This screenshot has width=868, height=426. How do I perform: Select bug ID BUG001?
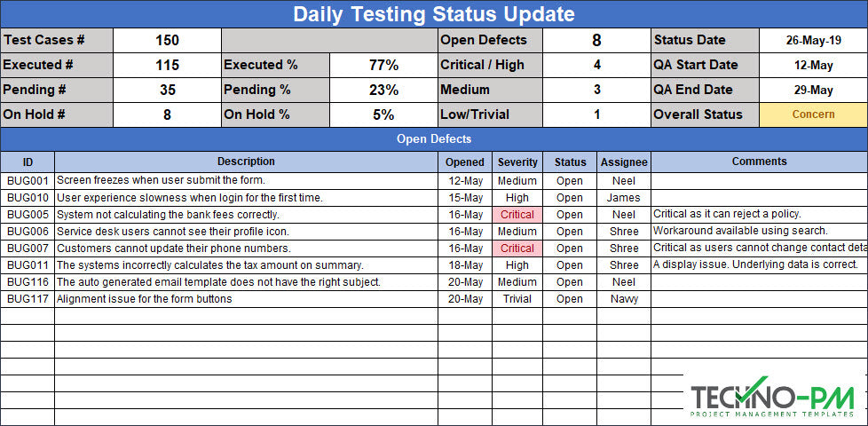pyautogui.click(x=28, y=181)
